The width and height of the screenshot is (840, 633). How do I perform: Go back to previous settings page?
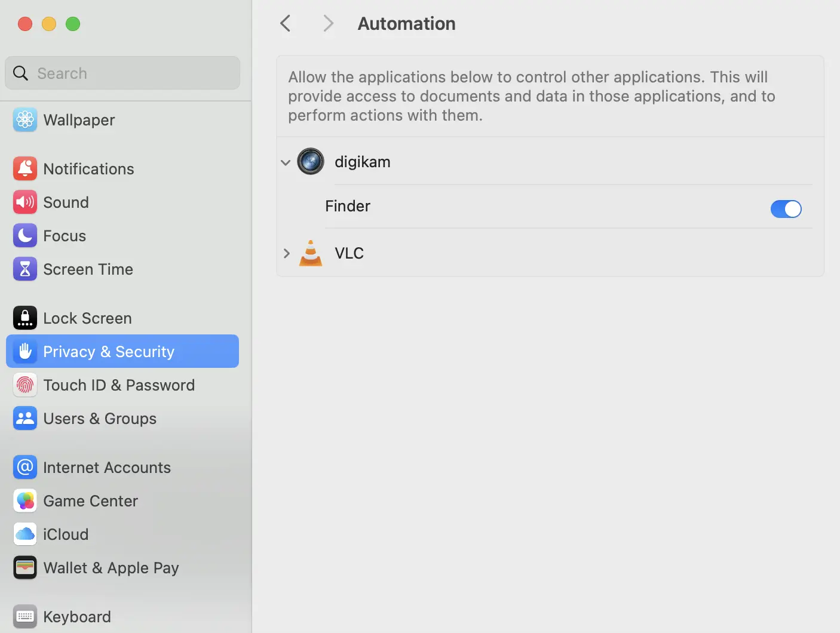coord(286,24)
